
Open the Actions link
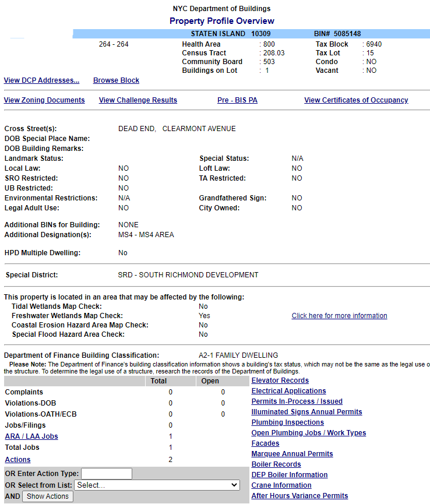point(17,460)
